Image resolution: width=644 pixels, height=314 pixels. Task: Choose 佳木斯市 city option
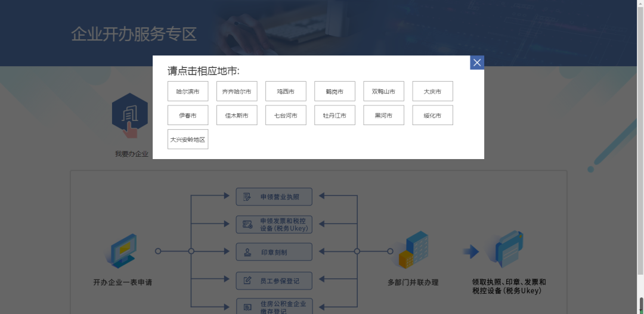pyautogui.click(x=237, y=115)
